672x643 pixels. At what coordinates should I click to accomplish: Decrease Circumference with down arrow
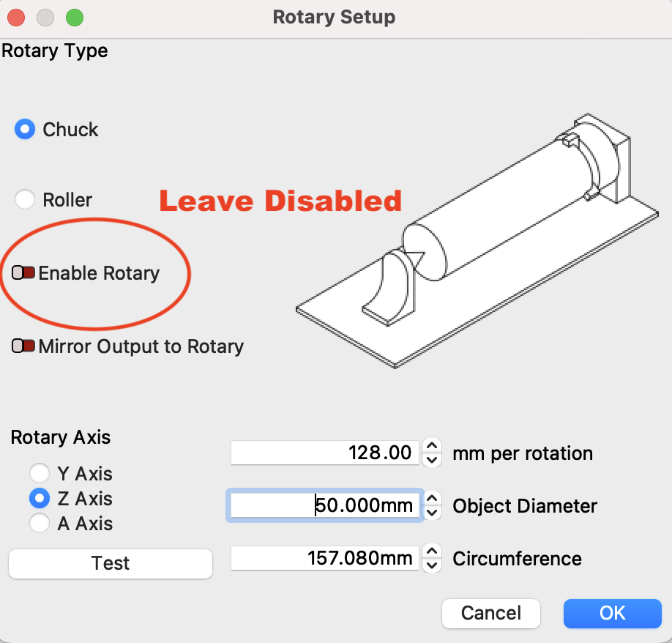pyautogui.click(x=433, y=565)
